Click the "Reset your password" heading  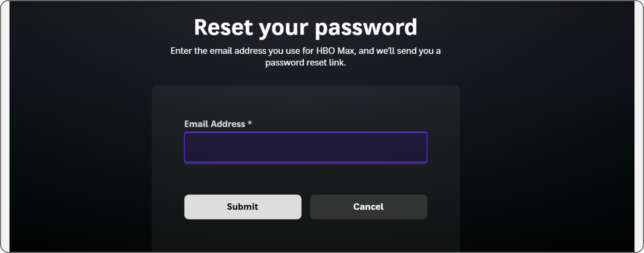click(305, 27)
